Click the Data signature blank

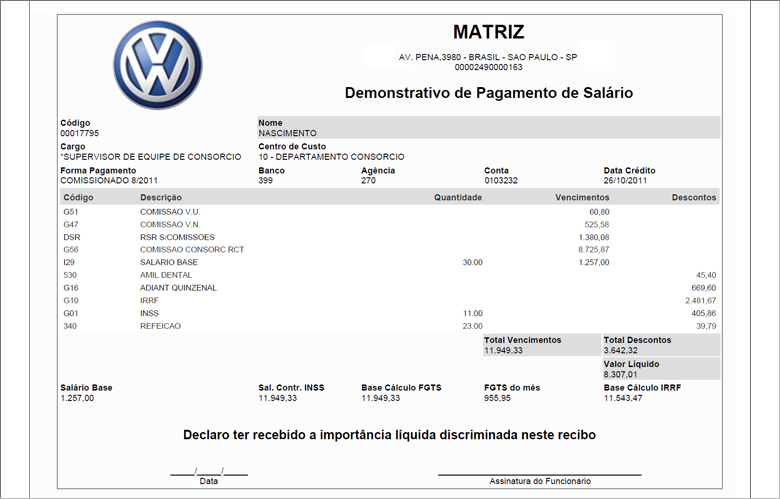[209, 472]
